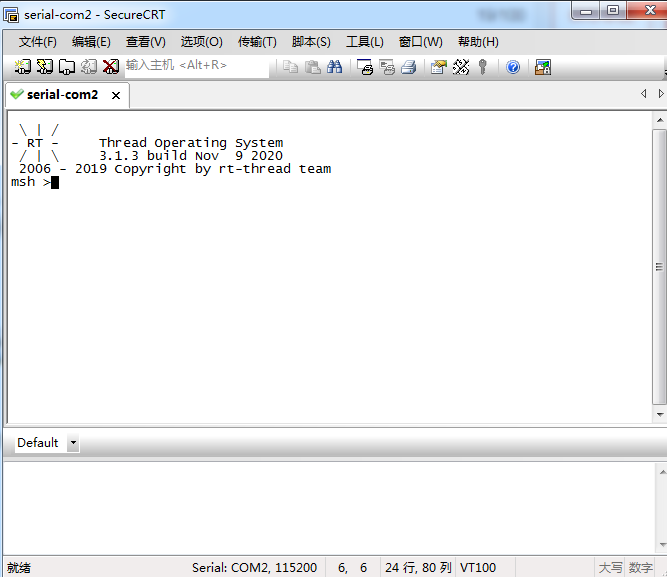This screenshot has width=667, height=577.
Task: Click tab scroll left arrow
Action: [644, 94]
